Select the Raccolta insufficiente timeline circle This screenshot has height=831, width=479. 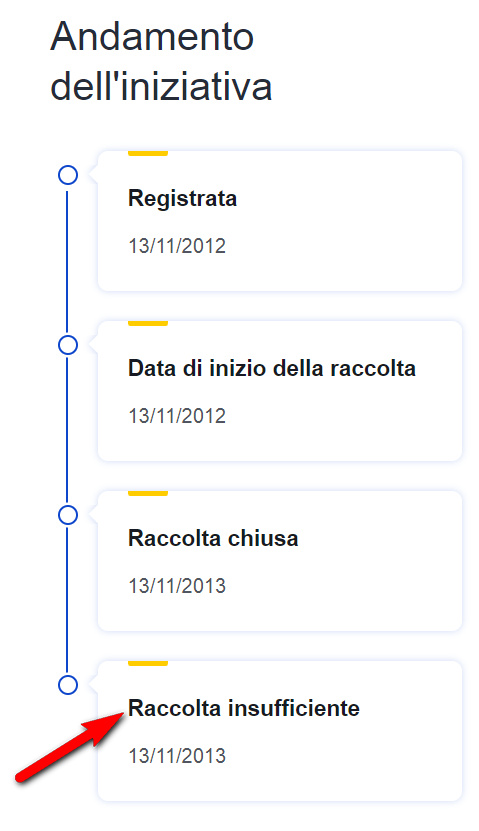pyautogui.click(x=68, y=685)
